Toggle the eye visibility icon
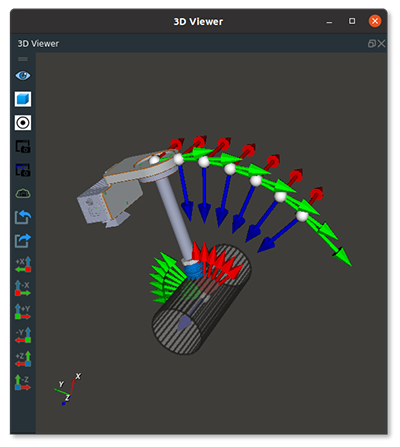 pos(23,76)
